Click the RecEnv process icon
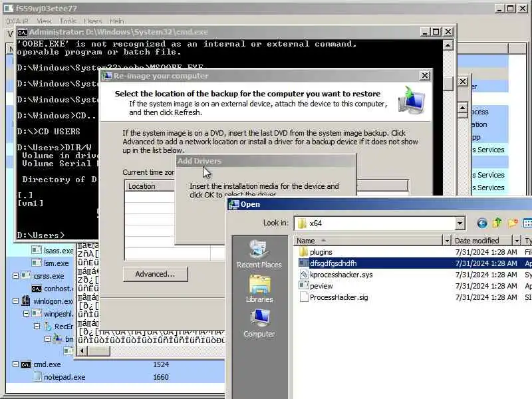532x399 pixels. (x=48, y=327)
